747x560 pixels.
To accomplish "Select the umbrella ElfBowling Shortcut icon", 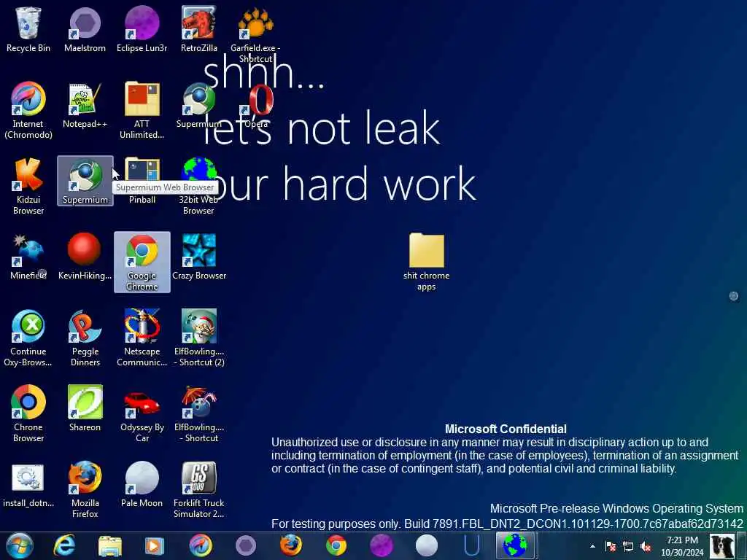I will pyautogui.click(x=199, y=414).
